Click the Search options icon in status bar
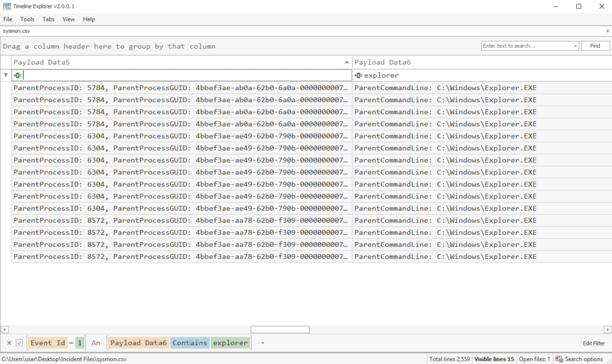This screenshot has width=612, height=364. click(559, 359)
